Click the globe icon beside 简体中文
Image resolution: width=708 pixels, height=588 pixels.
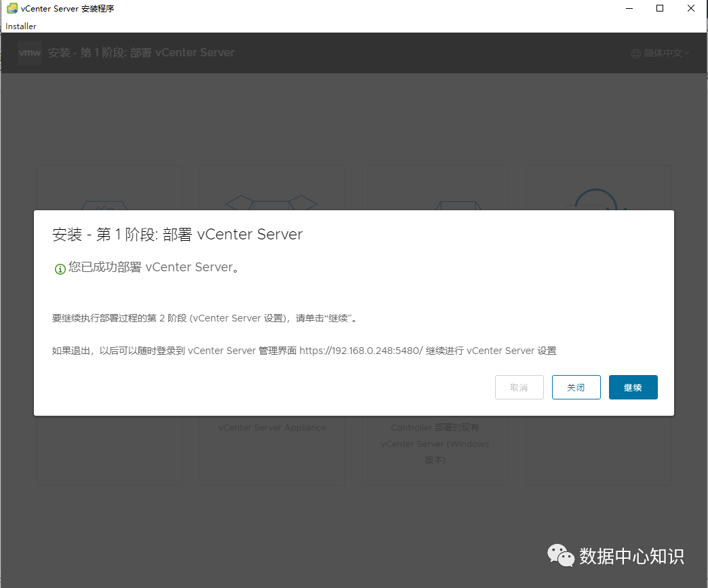635,54
